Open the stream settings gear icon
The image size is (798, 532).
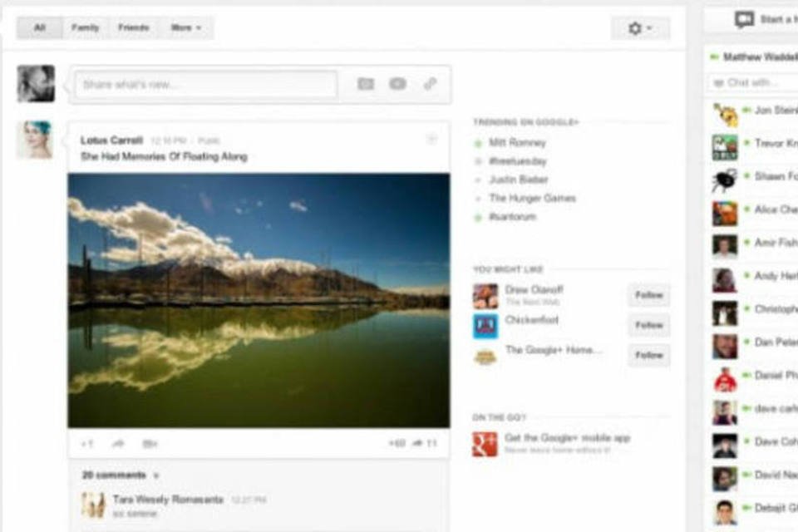pos(635,26)
